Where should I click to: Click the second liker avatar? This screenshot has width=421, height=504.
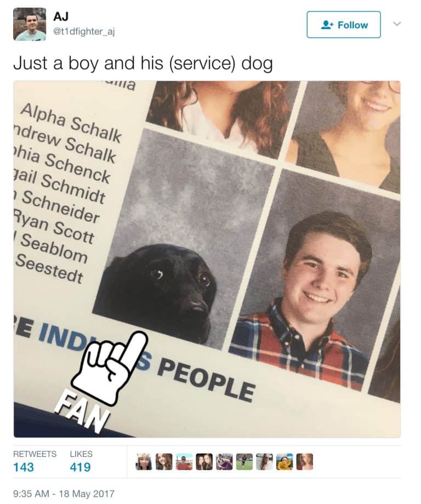point(164,462)
